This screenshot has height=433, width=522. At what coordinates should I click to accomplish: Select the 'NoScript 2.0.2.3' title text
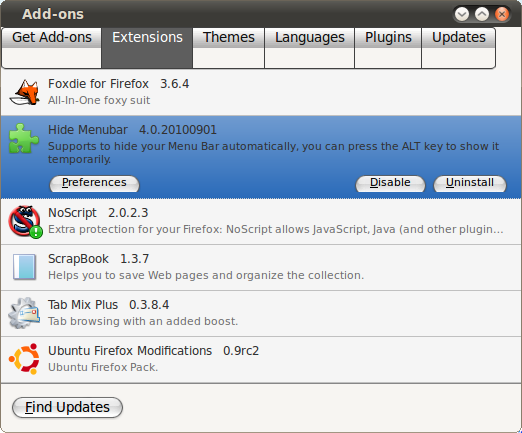(98, 213)
